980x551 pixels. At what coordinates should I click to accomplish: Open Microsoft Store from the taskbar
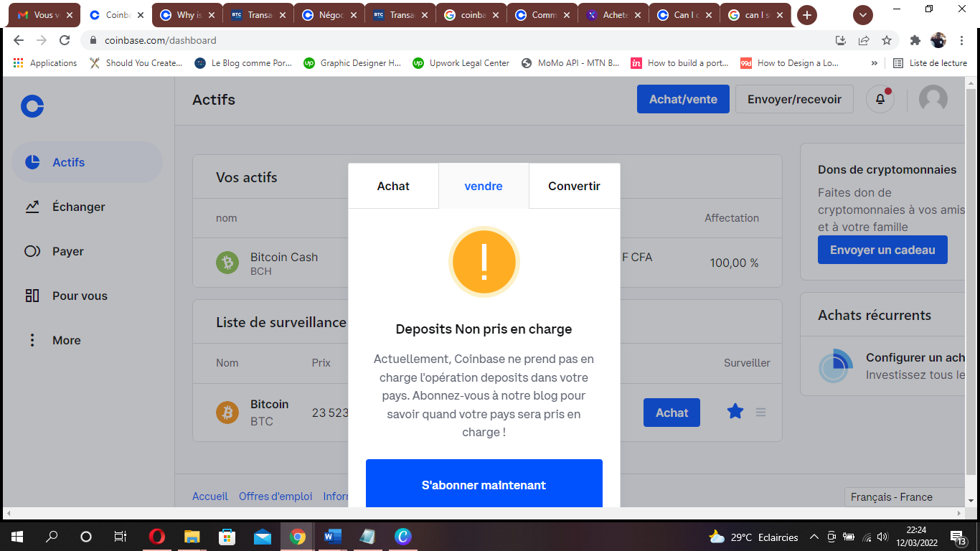(x=227, y=537)
